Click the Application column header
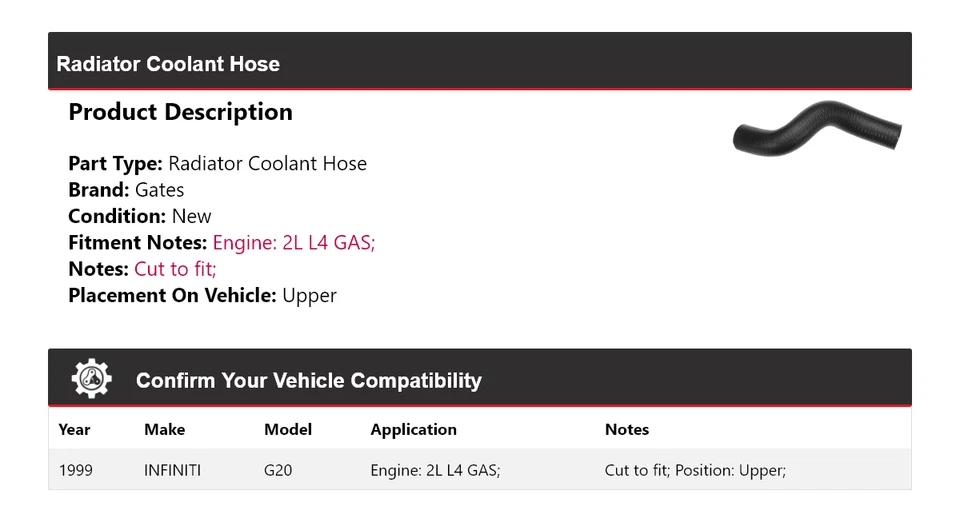 coord(413,429)
